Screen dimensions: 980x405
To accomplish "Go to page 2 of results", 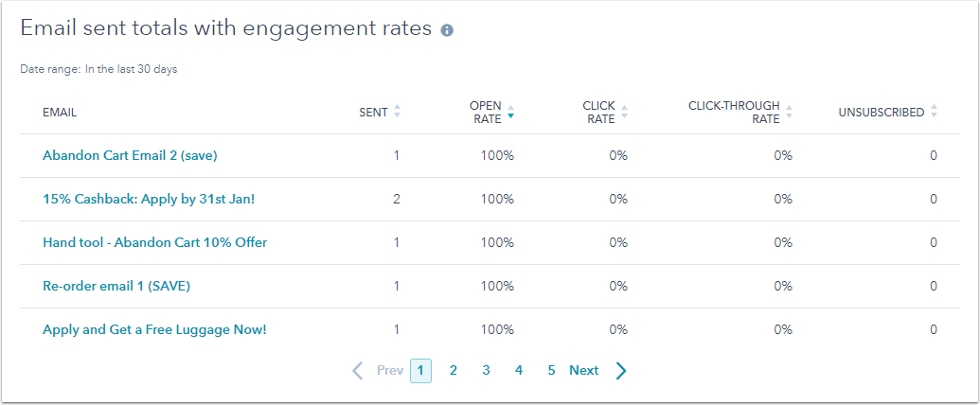I will pyautogui.click(x=454, y=371).
